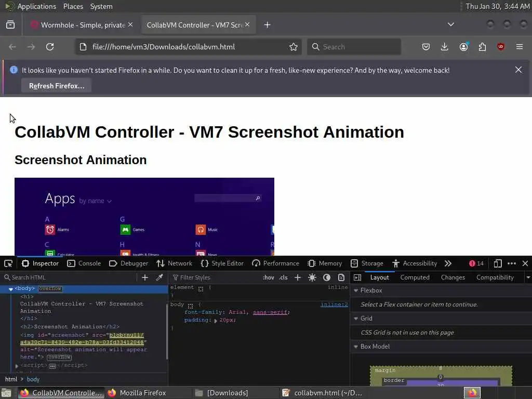This screenshot has width=532, height=399.
Task: Focus the Search HTML input field
Action: 70,277
